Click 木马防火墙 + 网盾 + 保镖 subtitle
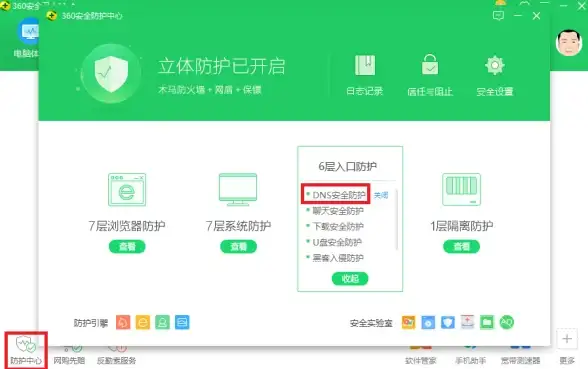 [x=209, y=90]
